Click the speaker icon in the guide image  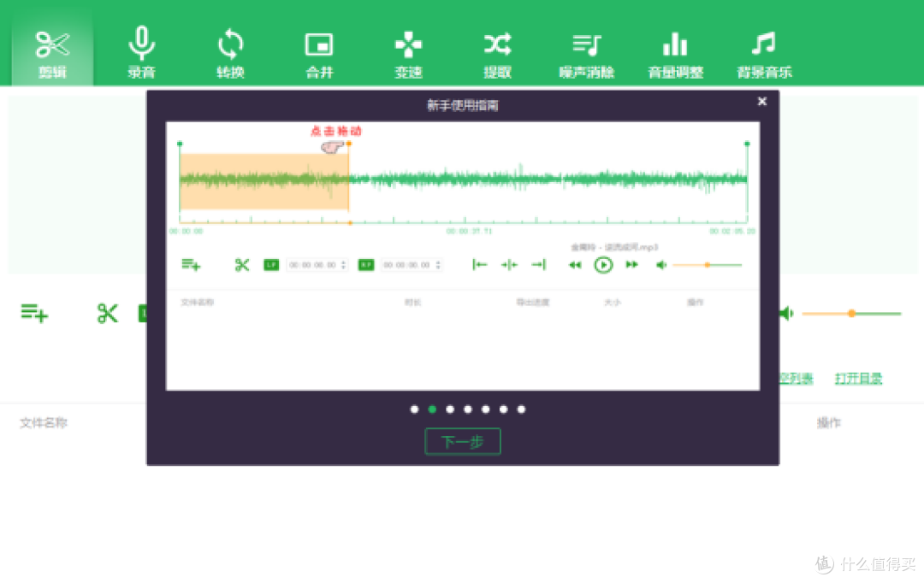click(661, 265)
